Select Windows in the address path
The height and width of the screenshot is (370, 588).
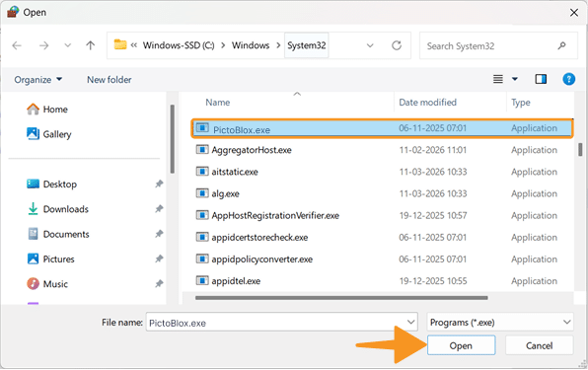click(x=251, y=45)
